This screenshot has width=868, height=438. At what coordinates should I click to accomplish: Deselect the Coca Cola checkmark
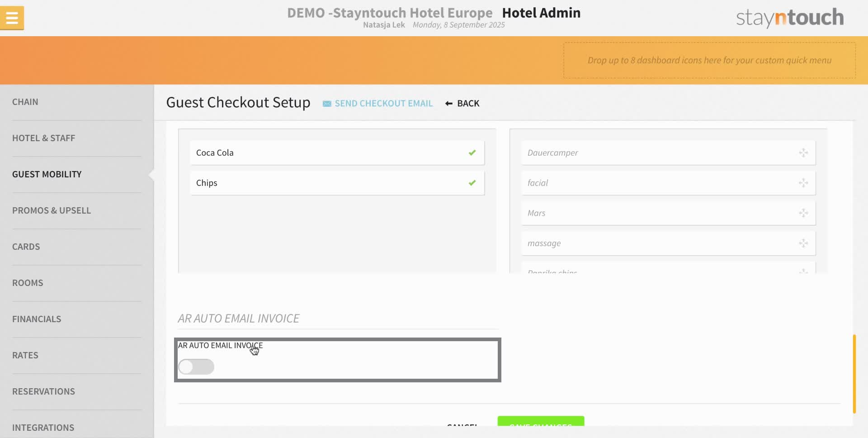pyautogui.click(x=472, y=152)
